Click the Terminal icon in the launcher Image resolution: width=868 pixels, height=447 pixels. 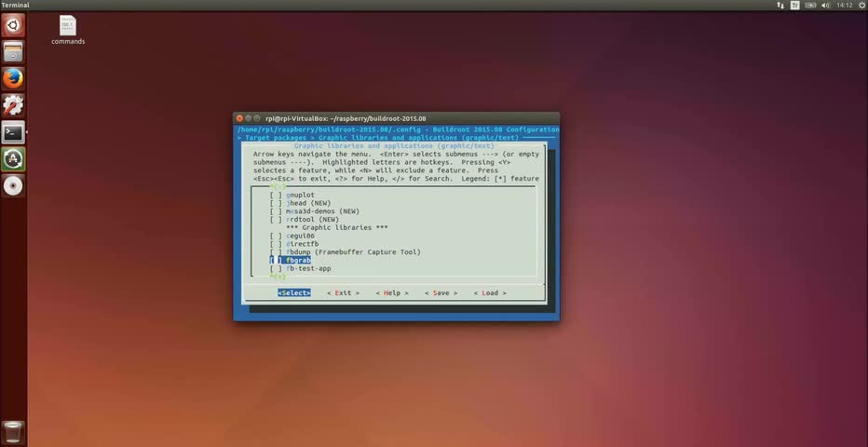pyautogui.click(x=13, y=132)
